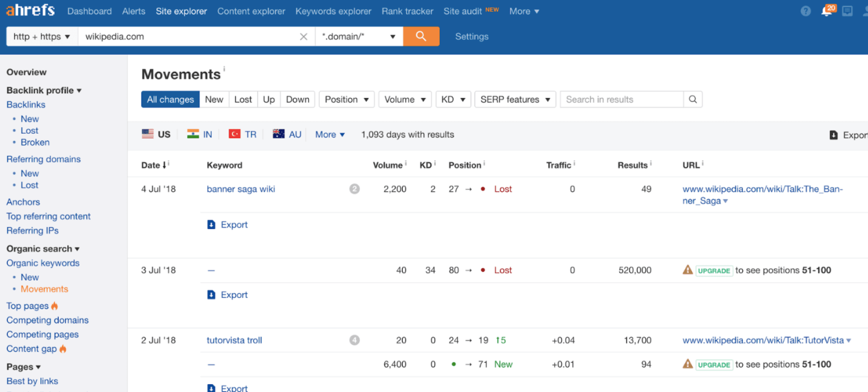
Task: Select the All changes filter tab
Action: coord(170,99)
